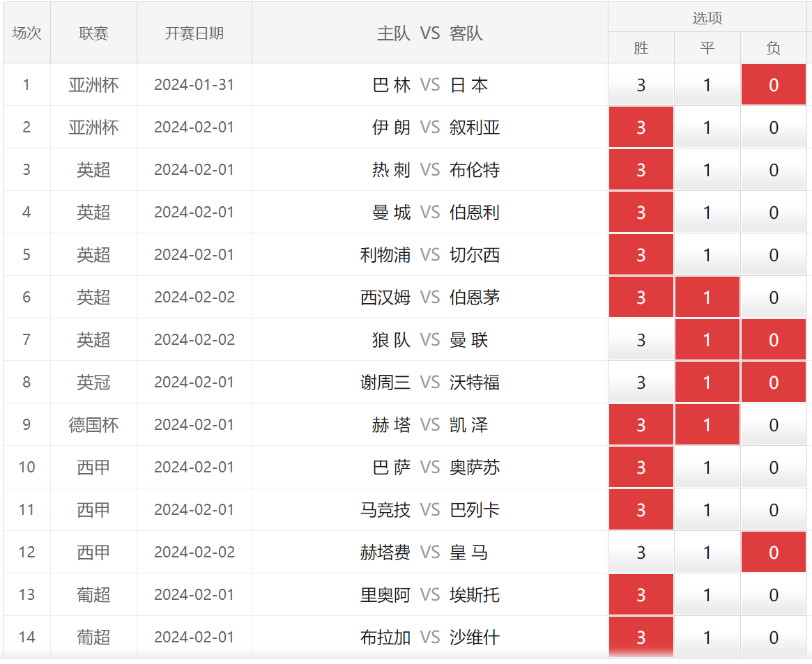Deselect 胜 (3) for 布拉加 VS 沙维什
Image resolution: width=812 pixels, height=664 pixels.
tap(641, 637)
